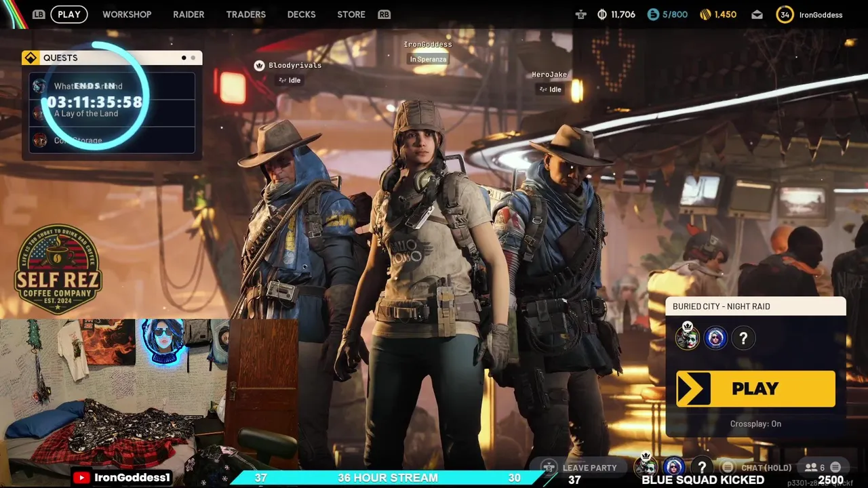Open the DECKS tab
Screen dimensions: 868x488
301,14
